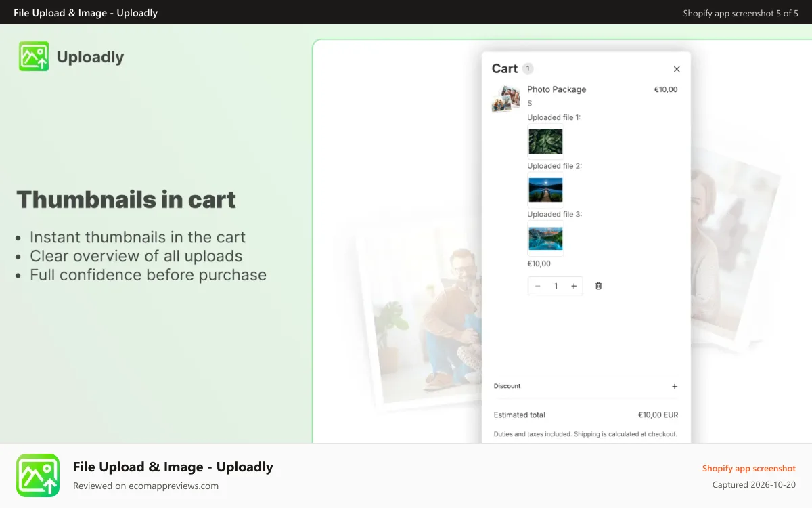Click the Thumbnails in cart heading
Image resolution: width=812 pixels, height=508 pixels.
(x=127, y=200)
